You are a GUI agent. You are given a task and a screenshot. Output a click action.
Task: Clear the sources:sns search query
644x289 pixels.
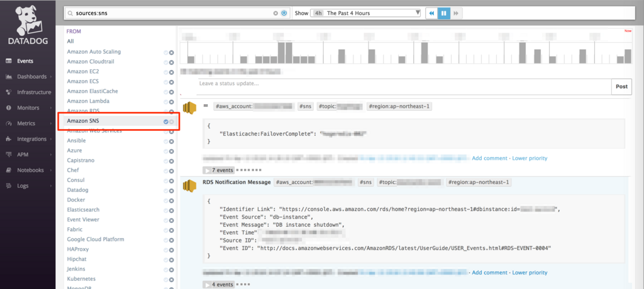[275, 13]
